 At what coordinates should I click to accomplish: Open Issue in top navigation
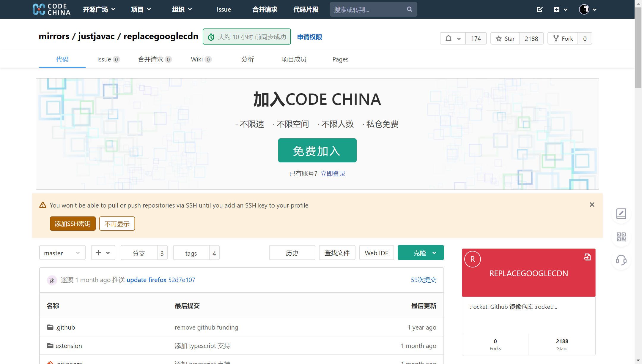(x=224, y=9)
